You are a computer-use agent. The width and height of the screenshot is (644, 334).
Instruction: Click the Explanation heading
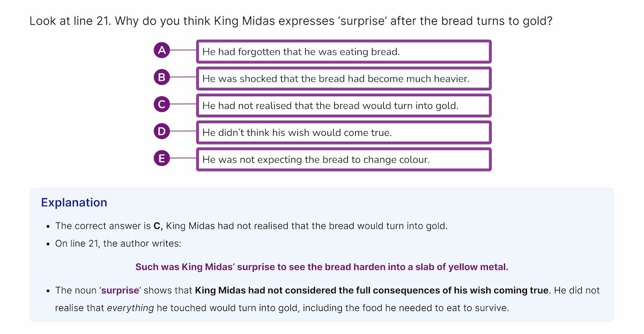[x=74, y=202]
